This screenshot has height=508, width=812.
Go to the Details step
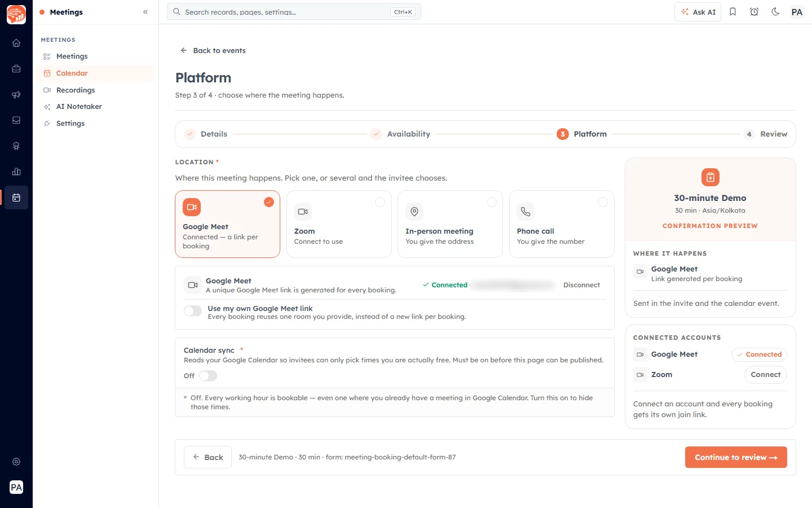click(206, 134)
